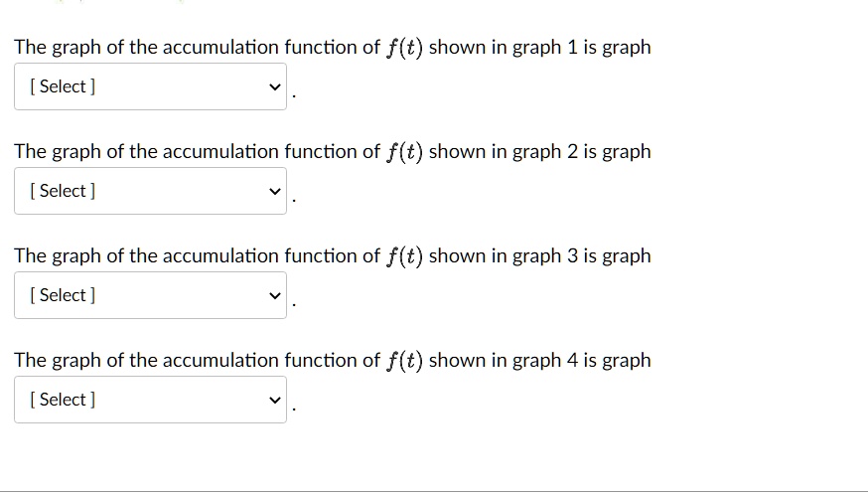The width and height of the screenshot is (868, 494).
Task: Click the f(t) expression in graph 3's question
Action: 404,256
